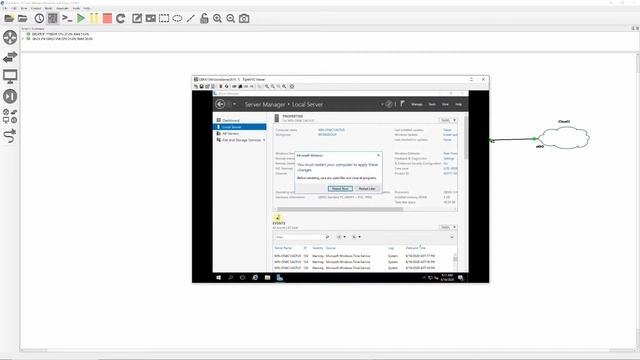The width and height of the screenshot is (640, 360).
Task: Click the GNS3 open project folder icon
Action: pyautogui.click(x=22, y=18)
